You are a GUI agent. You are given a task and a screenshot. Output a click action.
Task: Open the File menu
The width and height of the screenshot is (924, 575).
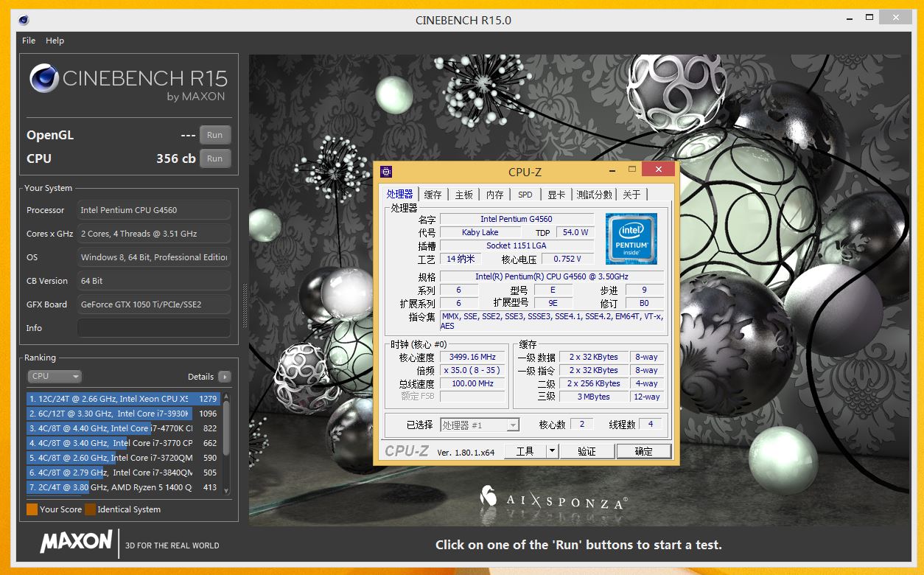click(x=28, y=41)
